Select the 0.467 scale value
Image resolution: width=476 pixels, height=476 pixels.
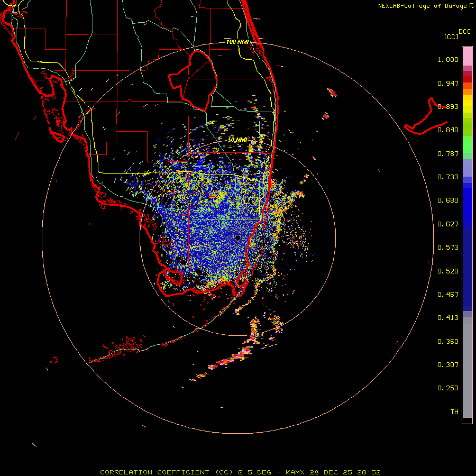point(448,295)
